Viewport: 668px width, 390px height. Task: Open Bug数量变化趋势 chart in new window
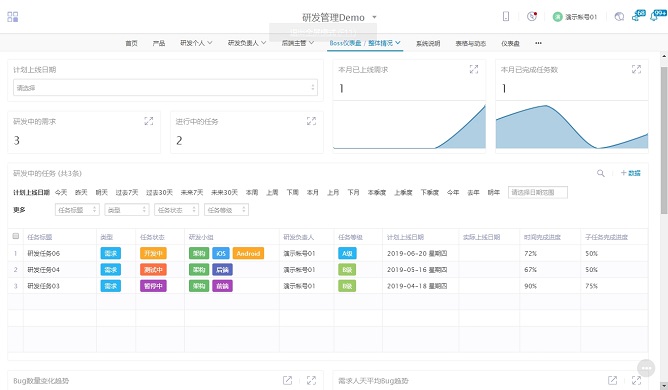click(288, 380)
